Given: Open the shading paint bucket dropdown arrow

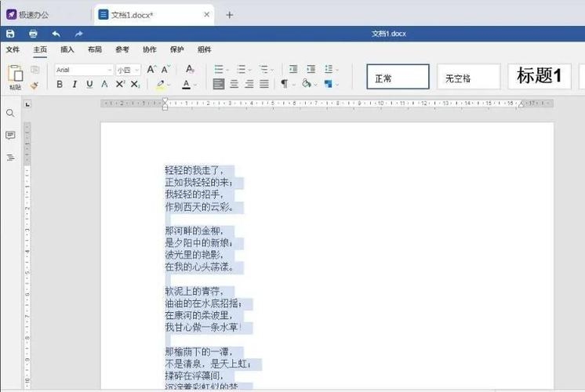Looking at the screenshot, I should [x=315, y=85].
